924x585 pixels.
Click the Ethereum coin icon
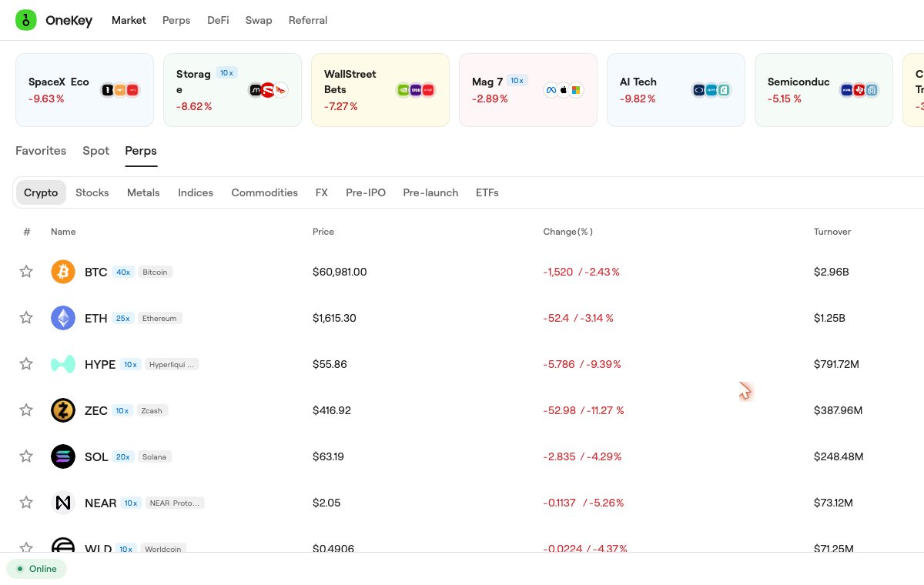coord(63,318)
